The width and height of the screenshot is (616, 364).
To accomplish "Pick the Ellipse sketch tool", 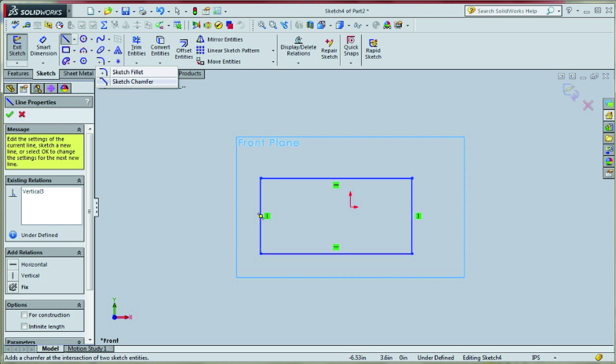I will pos(100,50).
